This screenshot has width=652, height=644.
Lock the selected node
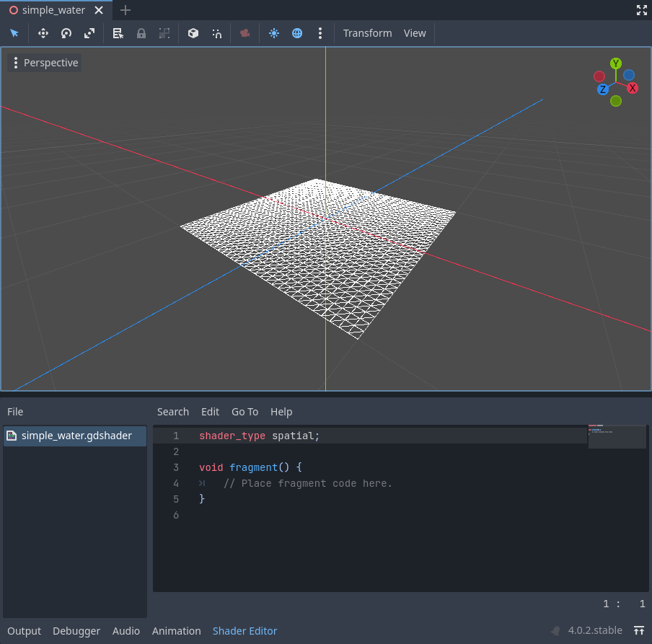coord(141,33)
